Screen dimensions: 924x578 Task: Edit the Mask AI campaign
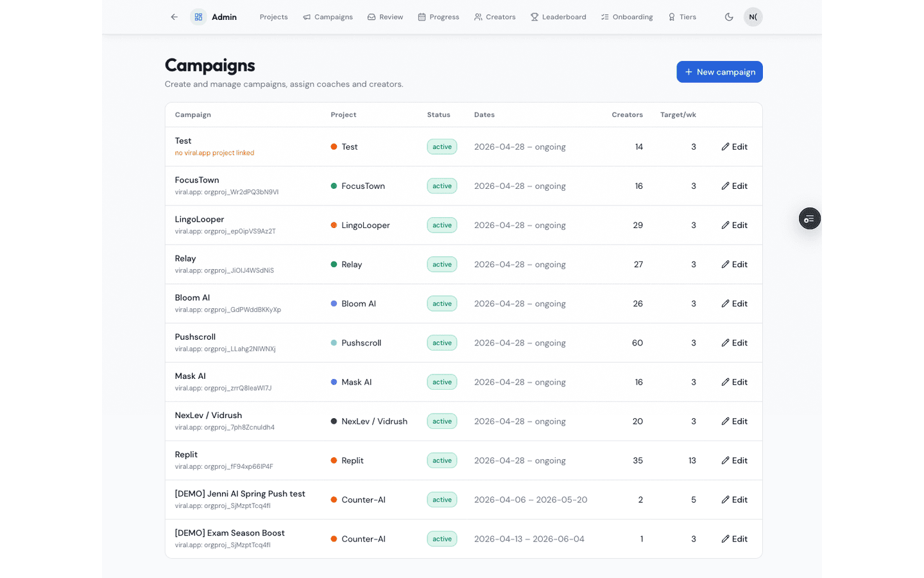734,382
